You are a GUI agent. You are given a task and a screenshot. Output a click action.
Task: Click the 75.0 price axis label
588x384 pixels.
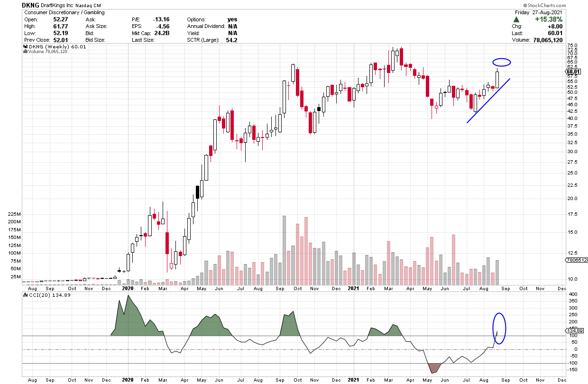pos(572,46)
